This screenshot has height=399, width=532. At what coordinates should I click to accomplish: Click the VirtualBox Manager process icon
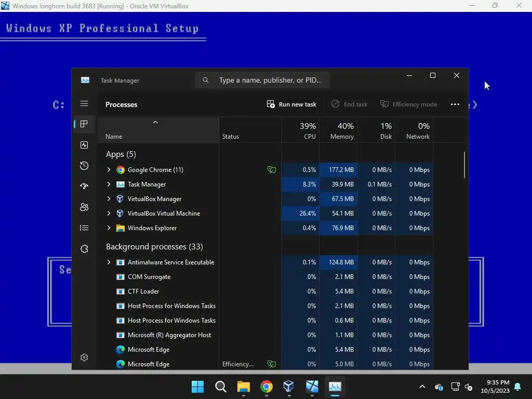click(x=120, y=199)
